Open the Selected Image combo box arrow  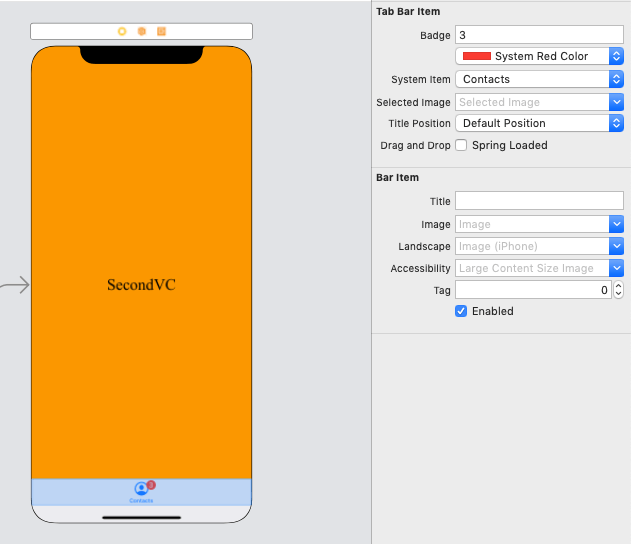click(x=616, y=102)
